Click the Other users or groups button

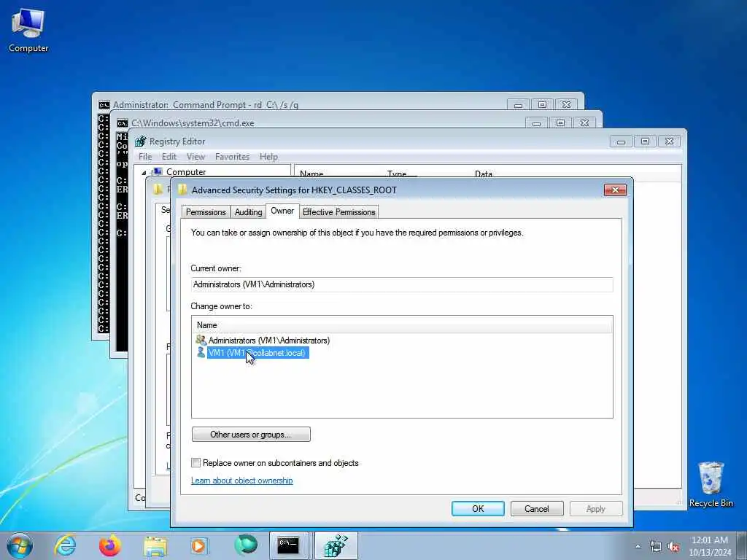[251, 435]
